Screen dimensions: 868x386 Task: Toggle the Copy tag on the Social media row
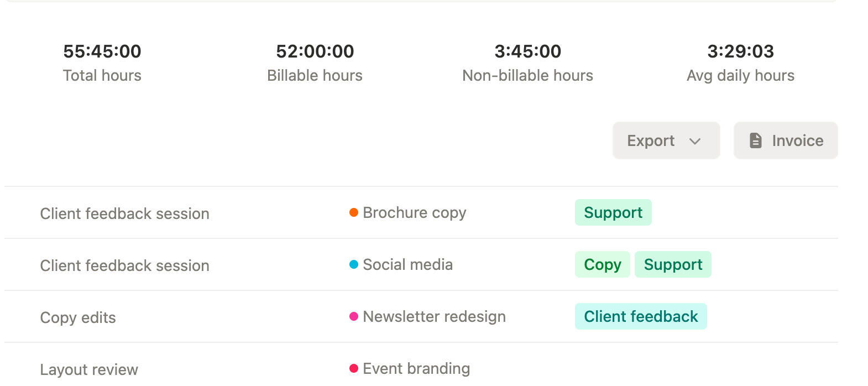(602, 264)
